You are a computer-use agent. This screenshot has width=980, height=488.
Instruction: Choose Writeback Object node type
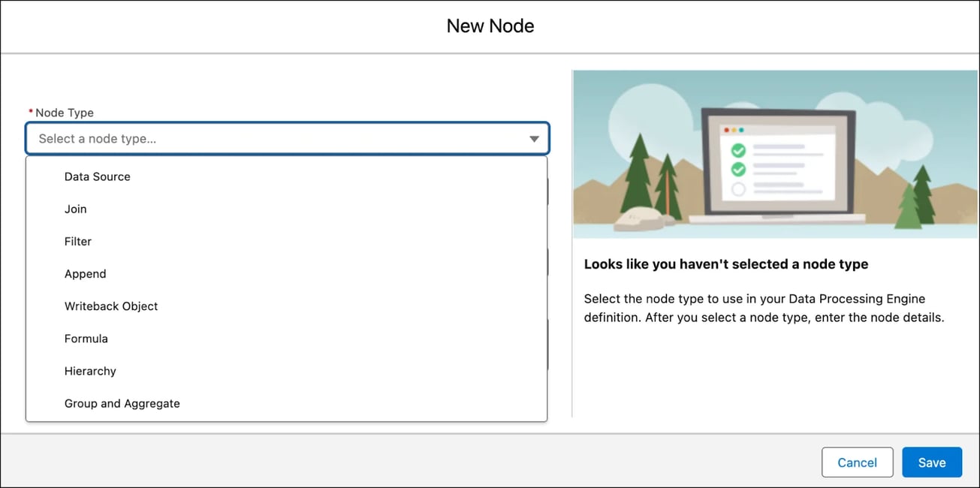(x=287, y=306)
